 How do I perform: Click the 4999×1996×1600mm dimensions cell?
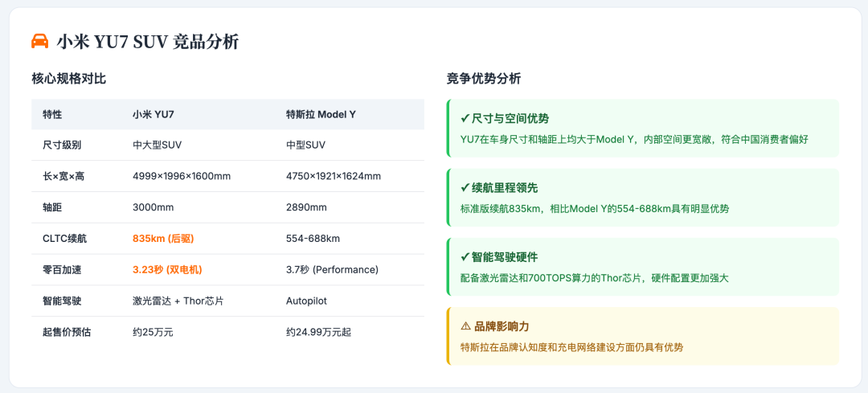182,176
